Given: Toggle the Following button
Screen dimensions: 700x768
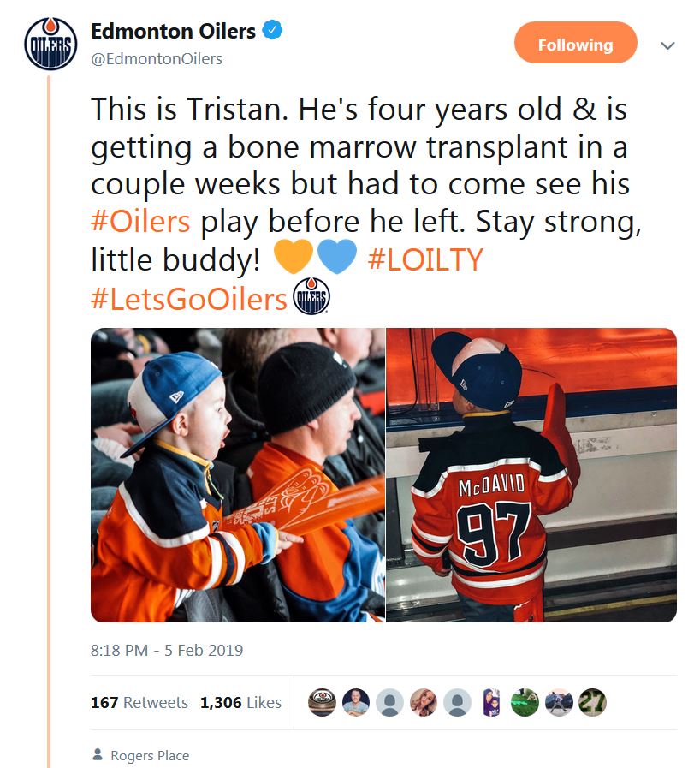Looking at the screenshot, I should [575, 45].
